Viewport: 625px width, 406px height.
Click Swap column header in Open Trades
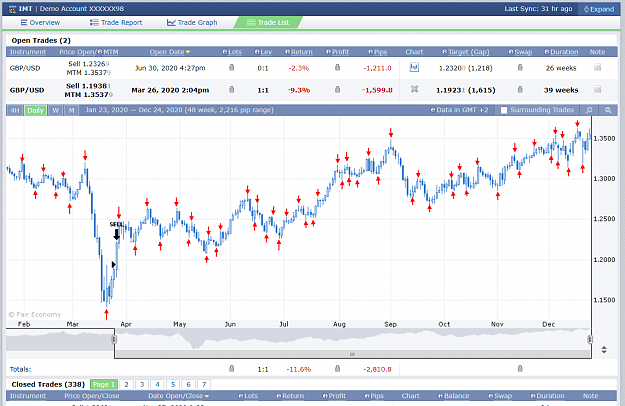[520, 52]
